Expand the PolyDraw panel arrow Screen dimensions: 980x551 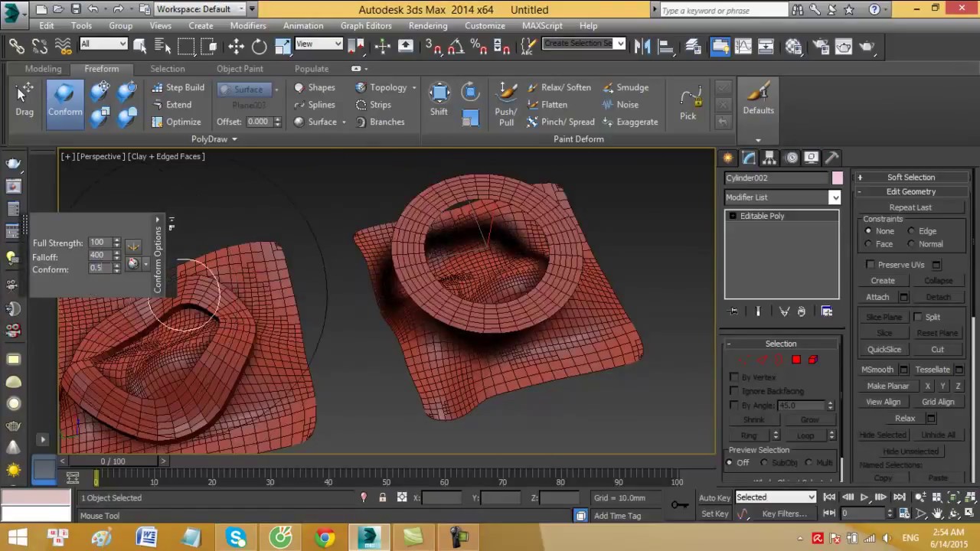click(x=234, y=139)
